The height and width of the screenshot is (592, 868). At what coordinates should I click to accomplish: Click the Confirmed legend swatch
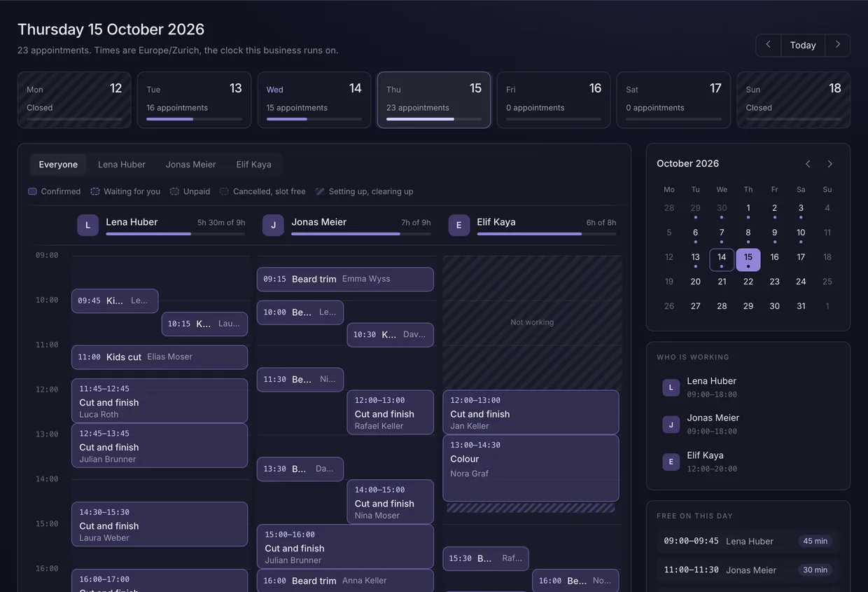click(x=32, y=191)
